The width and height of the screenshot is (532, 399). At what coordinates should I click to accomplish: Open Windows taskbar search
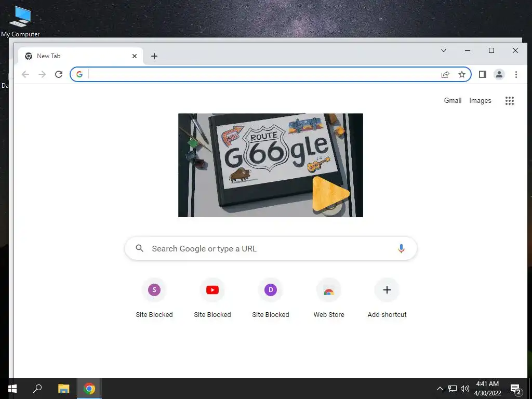pyautogui.click(x=37, y=389)
